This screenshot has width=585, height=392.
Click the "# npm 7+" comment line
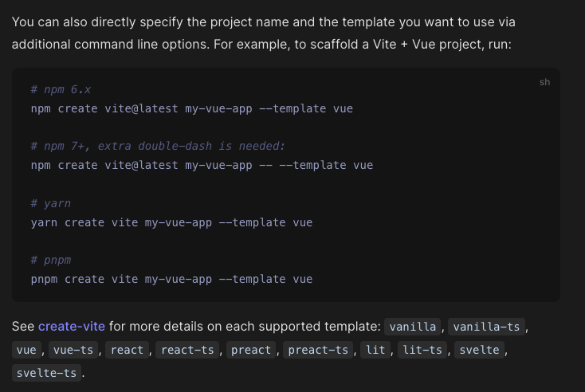[x=158, y=146]
